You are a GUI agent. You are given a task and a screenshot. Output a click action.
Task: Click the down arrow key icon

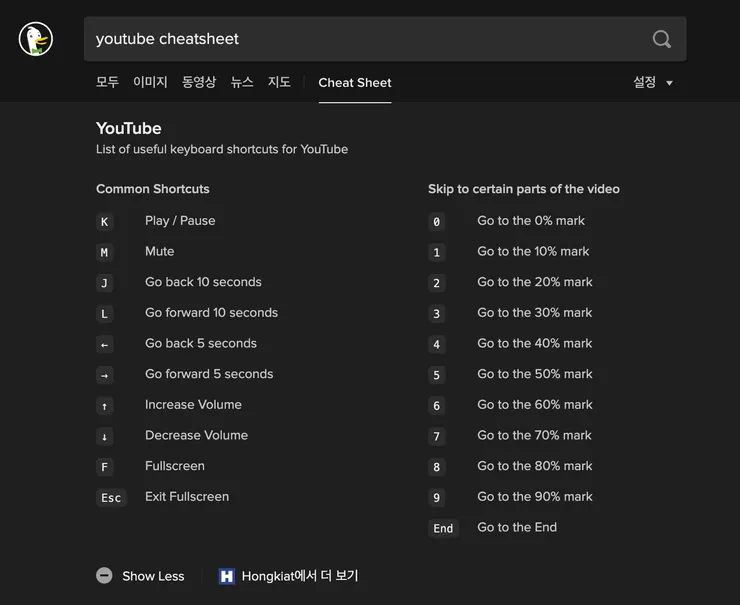click(x=104, y=437)
